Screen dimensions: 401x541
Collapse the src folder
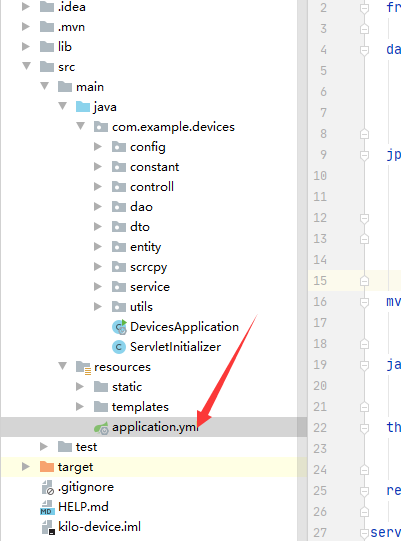(26, 66)
